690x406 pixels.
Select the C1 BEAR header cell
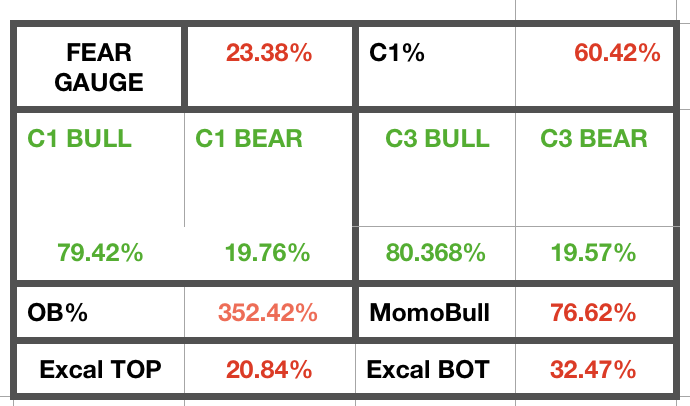[248, 138]
